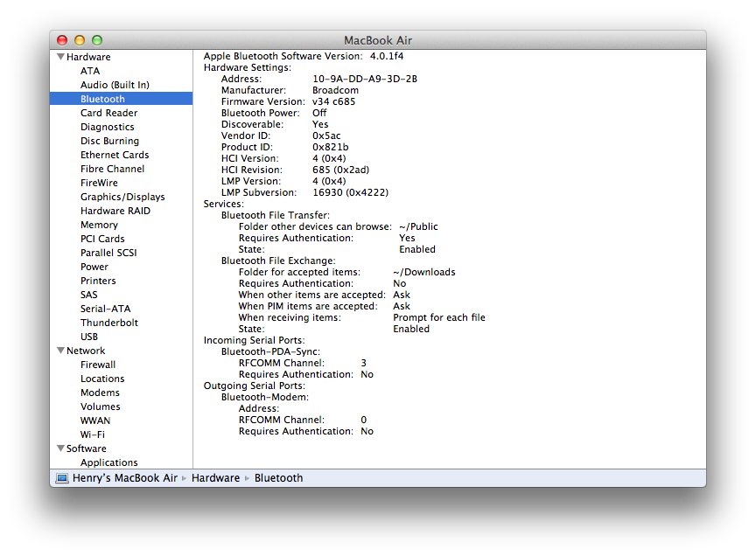Click the MacBook Air window title

(378, 40)
